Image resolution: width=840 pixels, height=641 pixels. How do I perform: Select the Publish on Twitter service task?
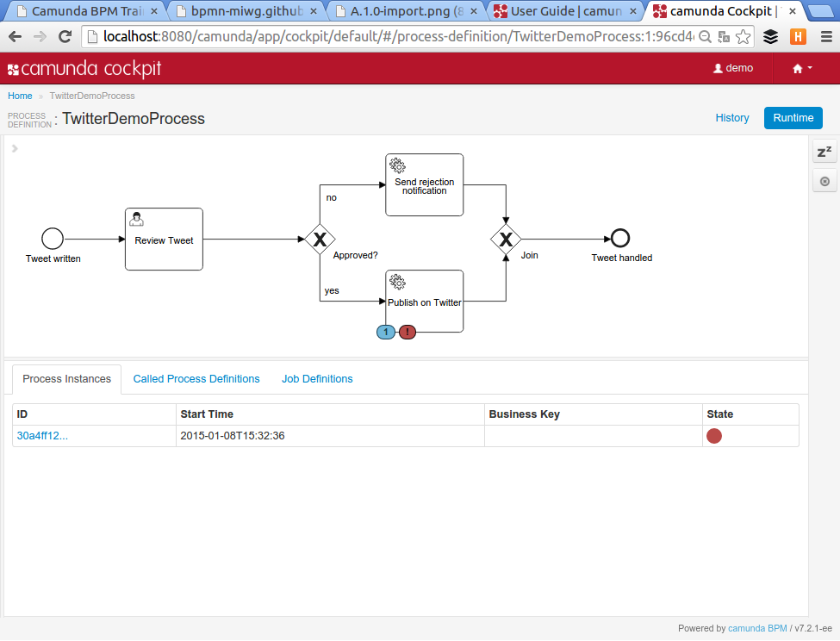(424, 301)
